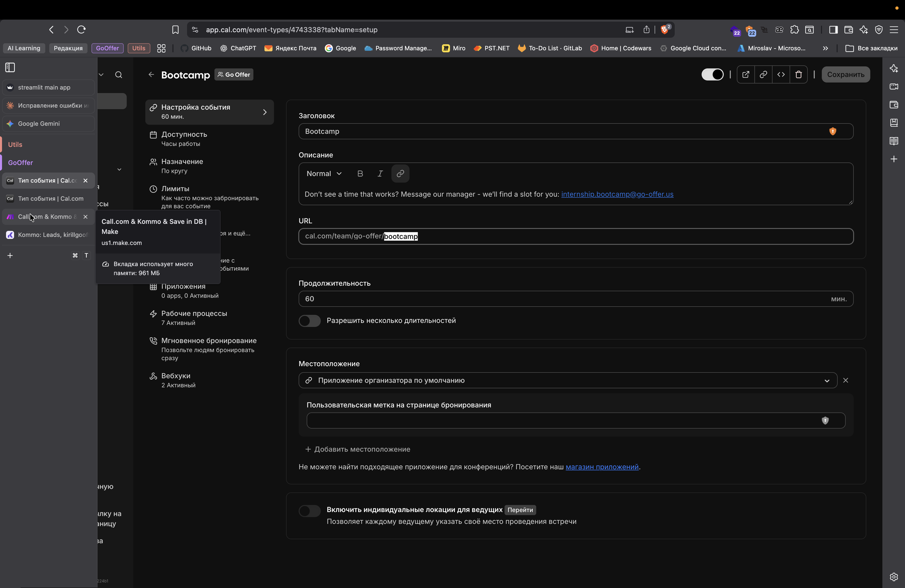
Task: Expand hidden bookmarks overflow chevron
Action: (825, 48)
